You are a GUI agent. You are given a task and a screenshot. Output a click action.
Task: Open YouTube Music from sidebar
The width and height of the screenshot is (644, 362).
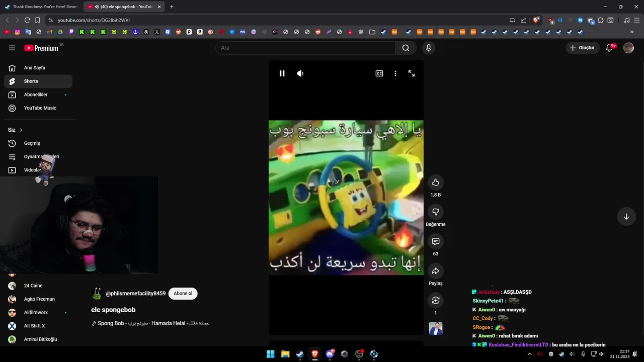coord(38,108)
